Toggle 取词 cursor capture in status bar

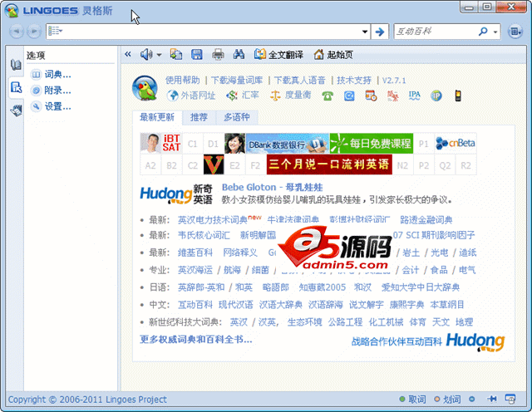(x=413, y=399)
